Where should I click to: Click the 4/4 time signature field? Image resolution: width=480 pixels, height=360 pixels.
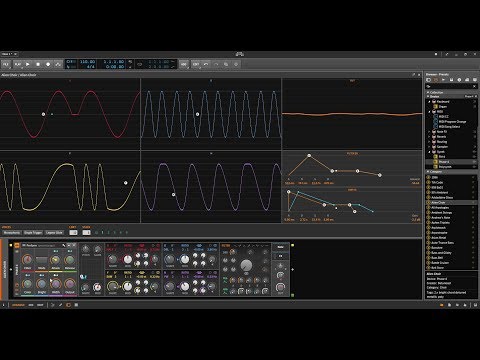click(x=90, y=67)
